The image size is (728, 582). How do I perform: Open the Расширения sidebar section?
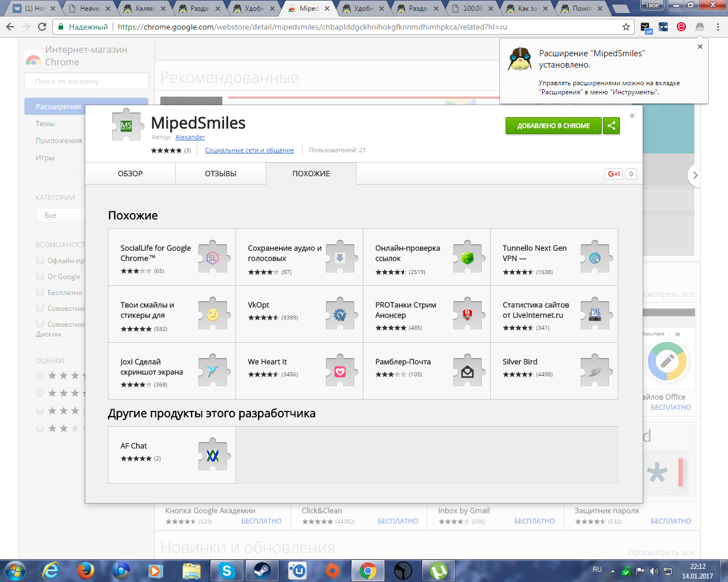pos(59,106)
